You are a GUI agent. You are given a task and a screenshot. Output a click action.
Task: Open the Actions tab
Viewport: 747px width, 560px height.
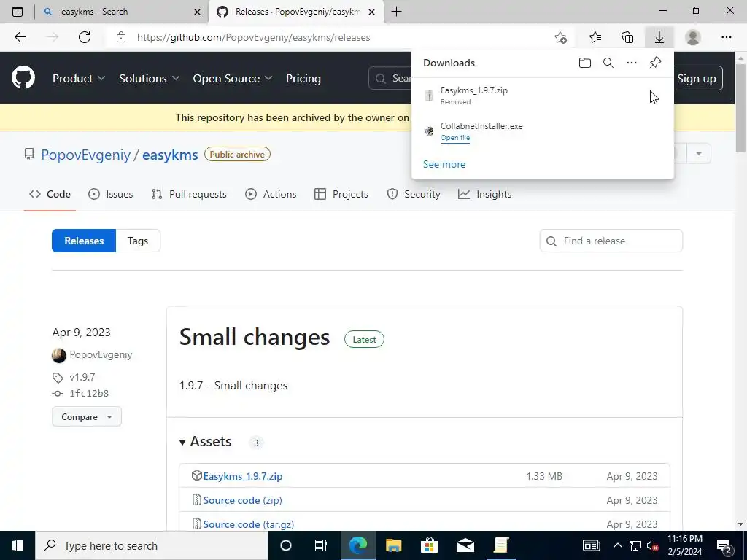271,194
